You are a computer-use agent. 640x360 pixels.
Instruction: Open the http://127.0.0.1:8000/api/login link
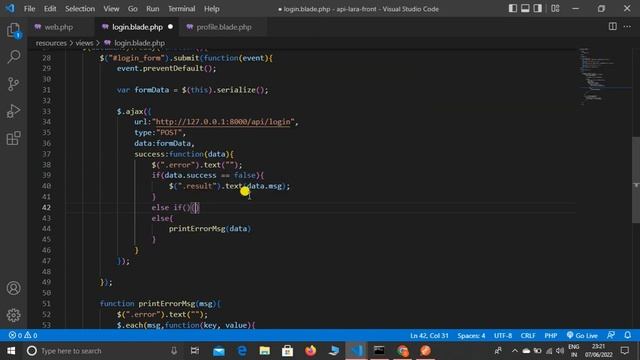(x=223, y=122)
